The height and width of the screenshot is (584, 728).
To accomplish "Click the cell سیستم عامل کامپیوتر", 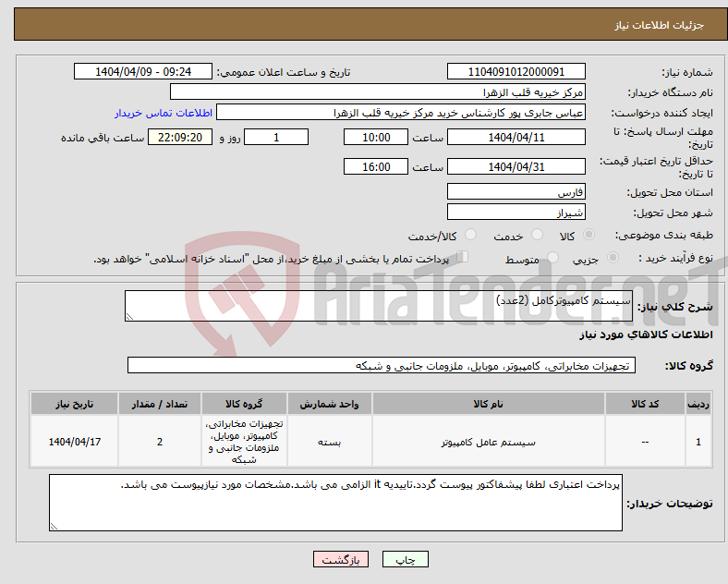I will 488,442.
